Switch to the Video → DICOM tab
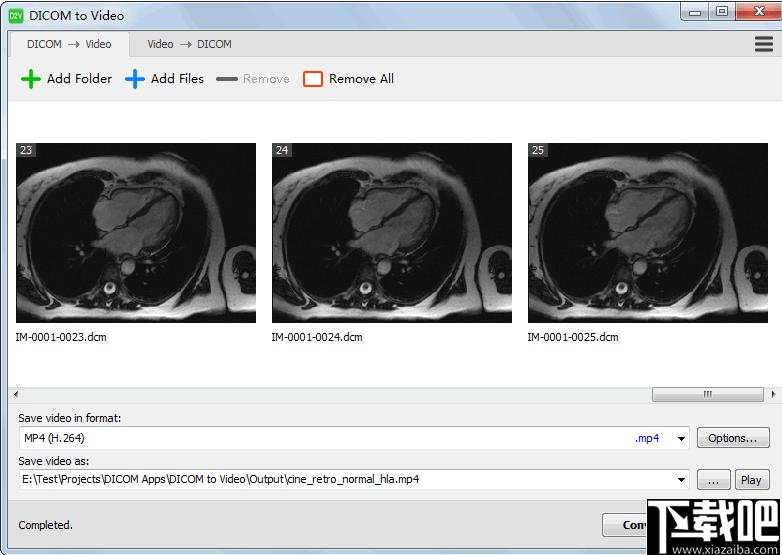Viewport: 782px width, 555px height. [190, 44]
